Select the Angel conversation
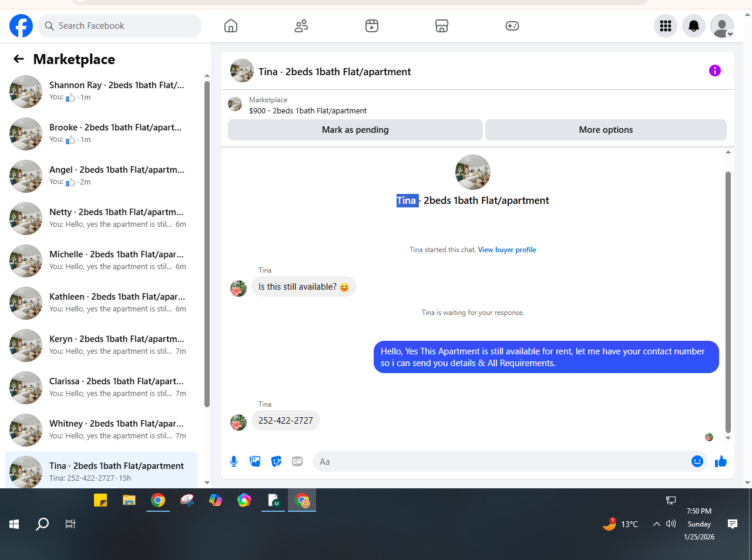The height and width of the screenshot is (560, 752). pyautogui.click(x=101, y=176)
